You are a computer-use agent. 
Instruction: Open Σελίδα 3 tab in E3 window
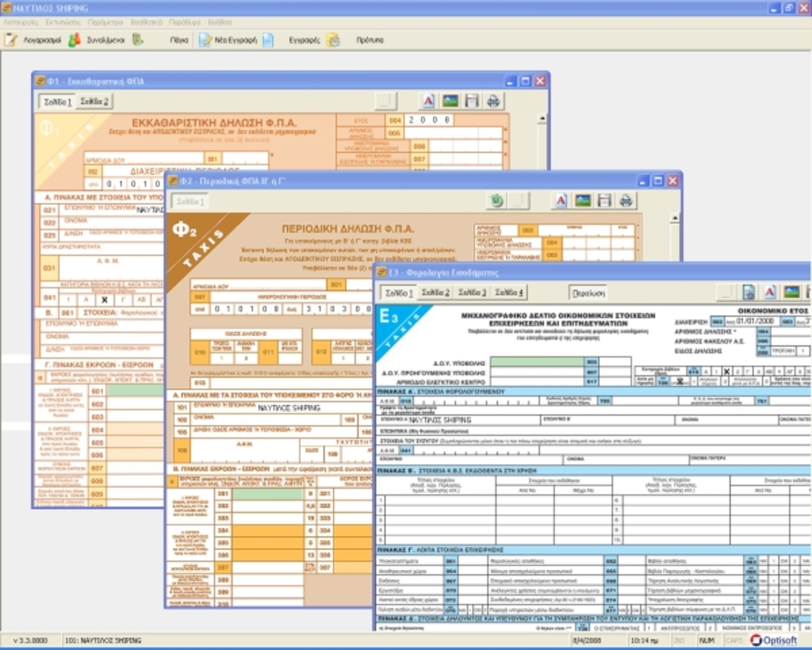472,292
